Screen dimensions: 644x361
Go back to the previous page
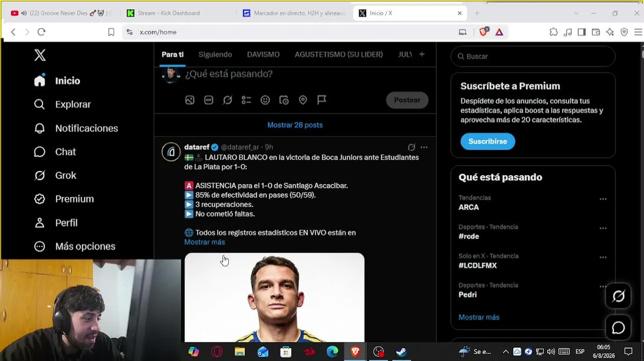[x=14, y=32]
